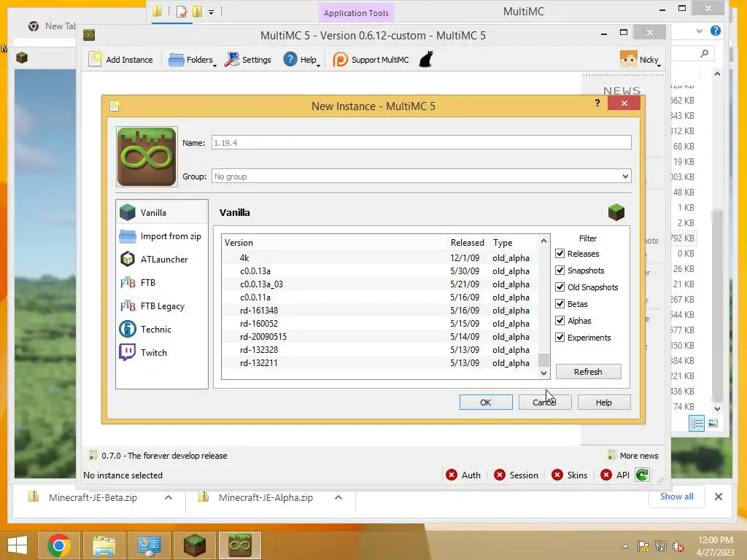Click Show all downloads in Chrome
This screenshot has height=560, width=747.
676,496
